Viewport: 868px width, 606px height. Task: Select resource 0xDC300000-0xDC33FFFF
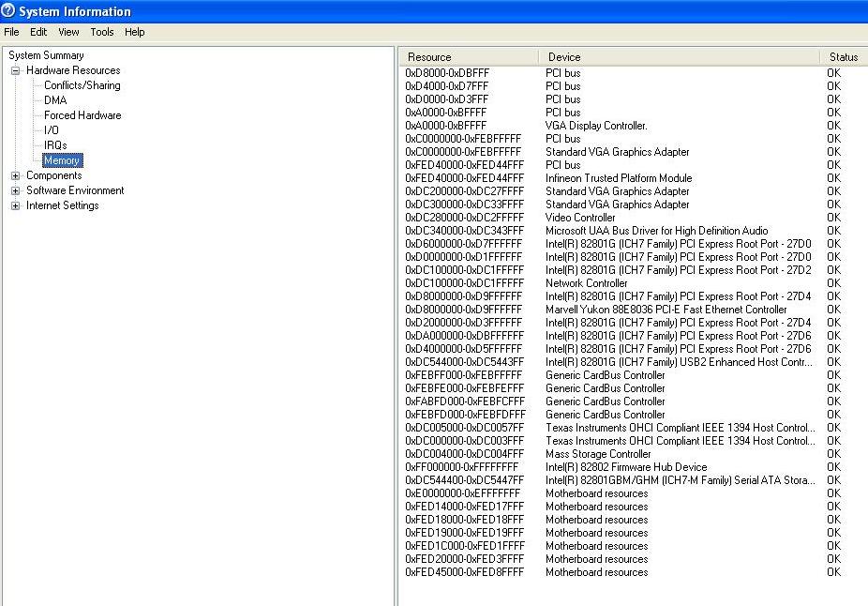tap(464, 205)
